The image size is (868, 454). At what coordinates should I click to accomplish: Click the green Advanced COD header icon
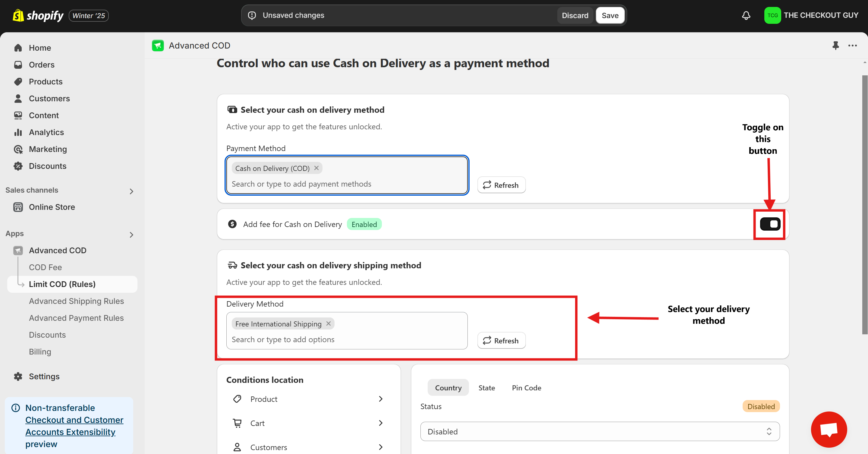point(158,46)
